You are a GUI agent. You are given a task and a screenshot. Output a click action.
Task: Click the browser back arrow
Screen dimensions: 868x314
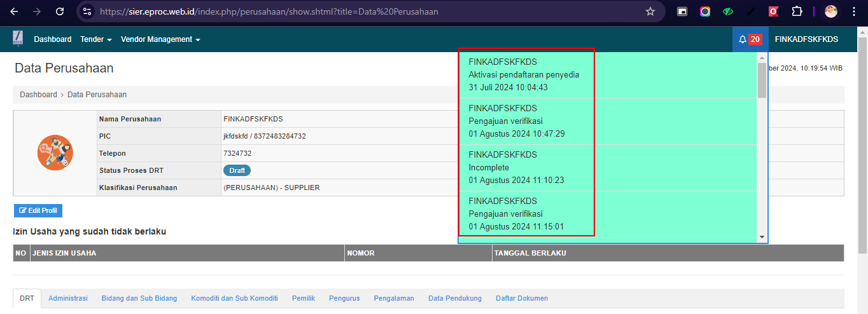[14, 11]
